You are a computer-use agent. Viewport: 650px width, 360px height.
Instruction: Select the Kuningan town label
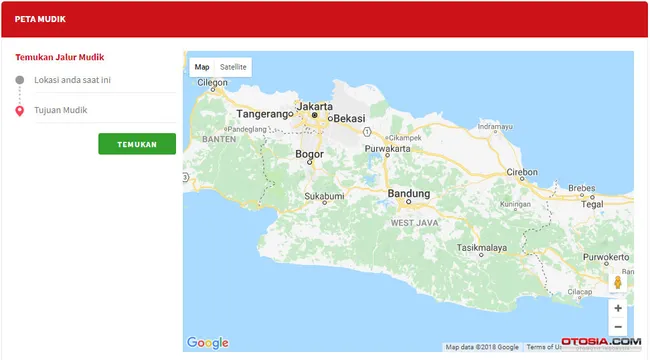[515, 204]
